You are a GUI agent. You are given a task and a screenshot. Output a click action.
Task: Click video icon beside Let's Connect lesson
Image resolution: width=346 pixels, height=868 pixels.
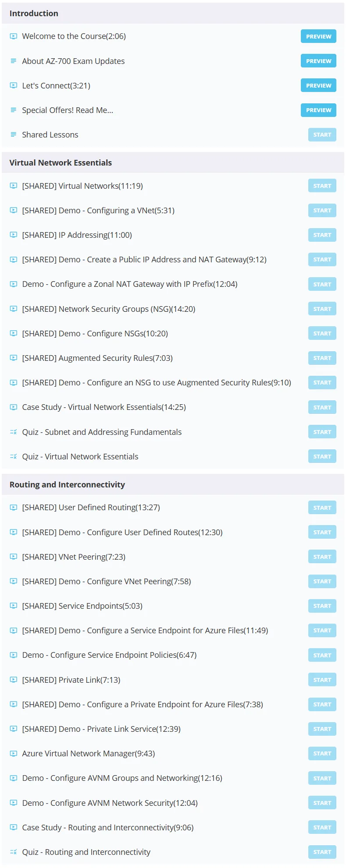(x=14, y=85)
